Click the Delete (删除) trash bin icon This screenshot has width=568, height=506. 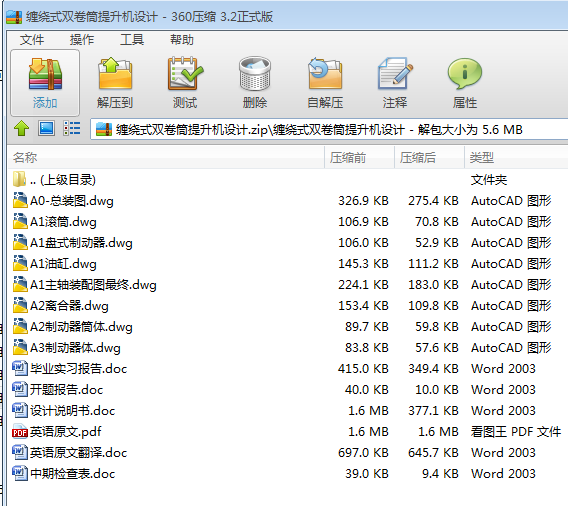[255, 74]
